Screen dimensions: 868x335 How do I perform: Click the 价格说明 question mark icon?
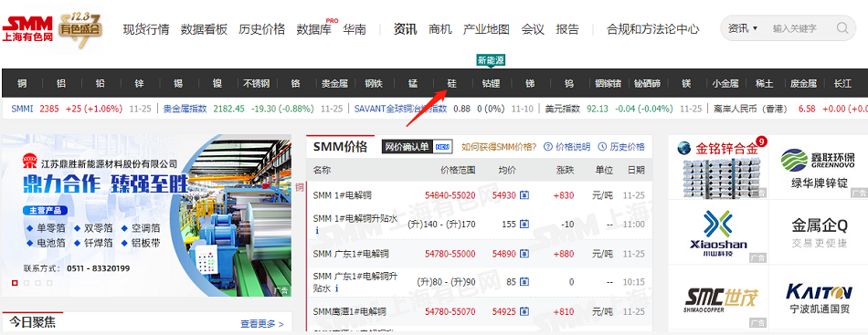coord(548,146)
